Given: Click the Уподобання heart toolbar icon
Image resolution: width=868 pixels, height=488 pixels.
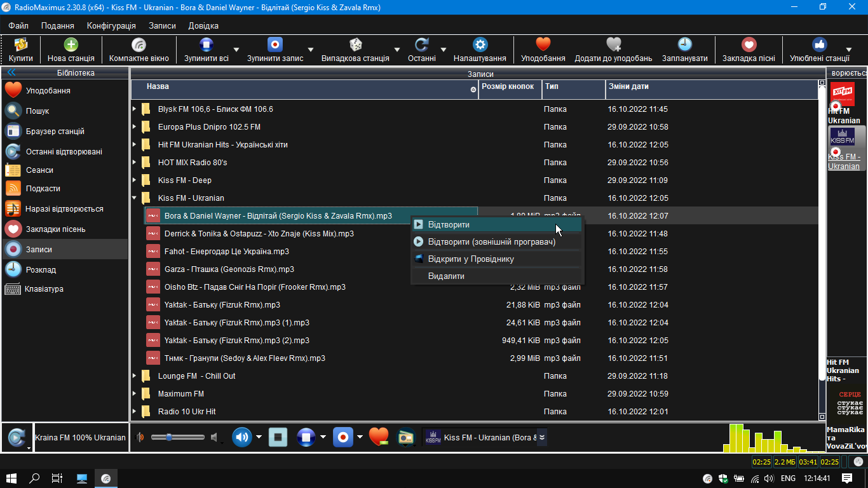Looking at the screenshot, I should 543,45.
